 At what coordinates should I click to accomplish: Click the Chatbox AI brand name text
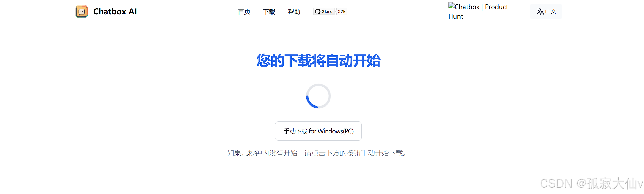(115, 11)
